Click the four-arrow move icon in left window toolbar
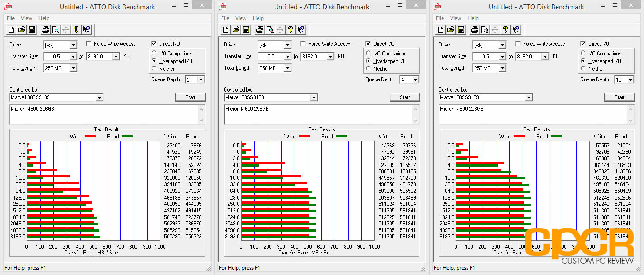 coord(66,30)
